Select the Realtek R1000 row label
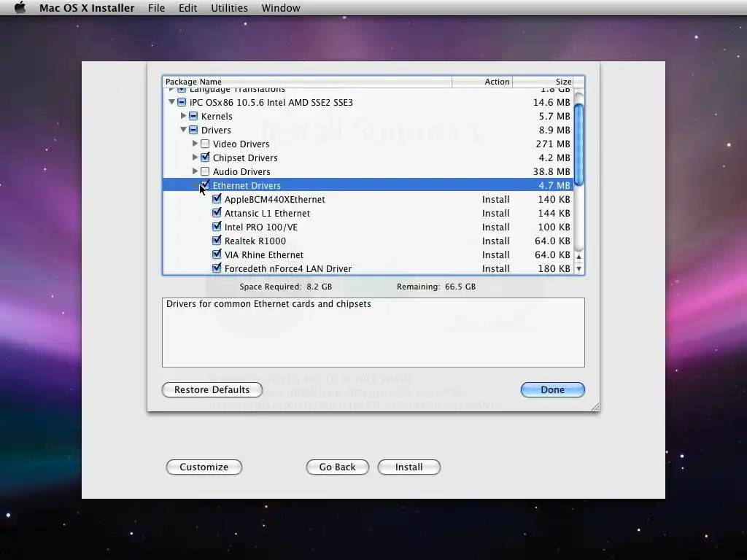The image size is (747, 560). pos(255,241)
